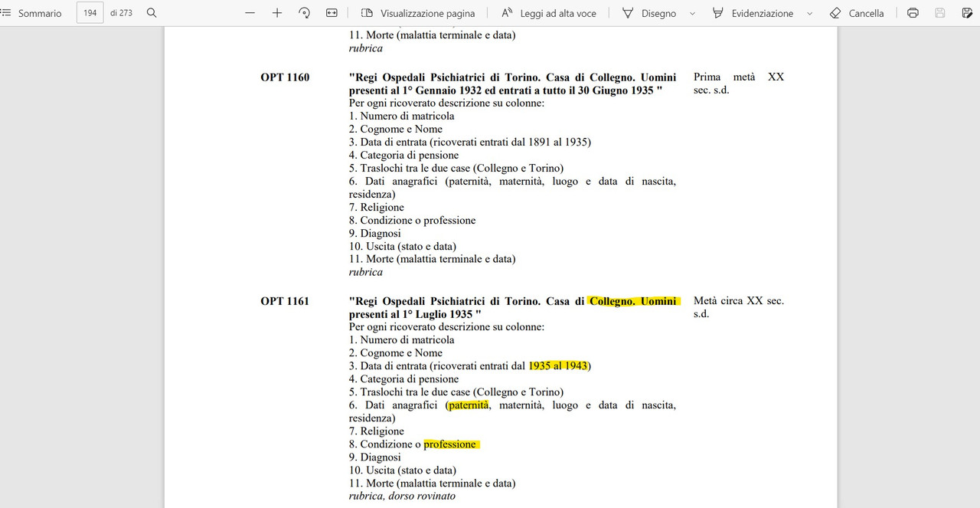Start Leggi ad alta voce
Viewport: 980px width, 508px height.
549,13
